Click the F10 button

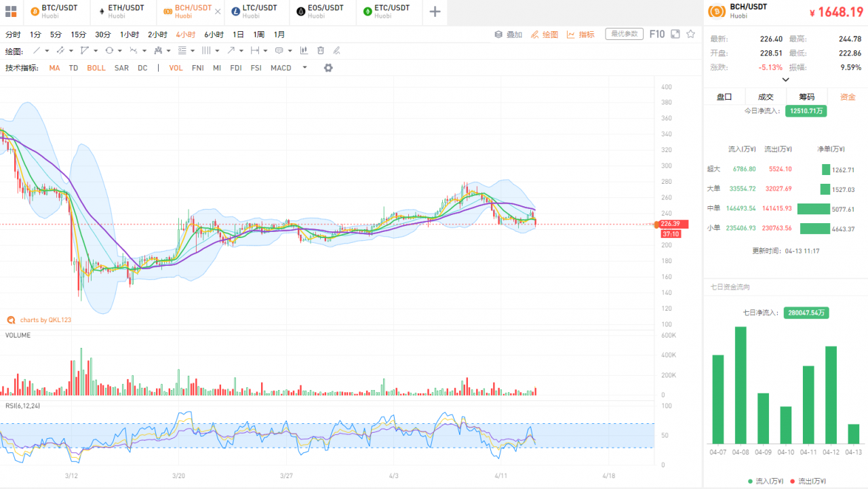point(657,34)
